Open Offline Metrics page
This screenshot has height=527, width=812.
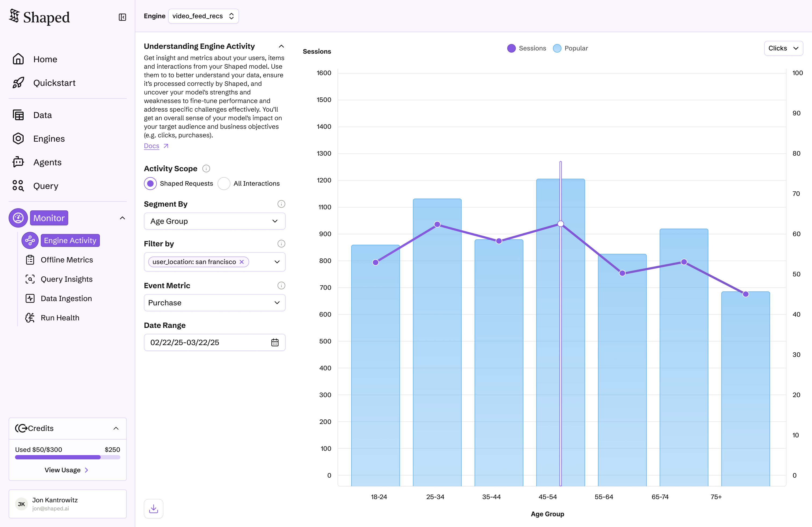pos(67,260)
